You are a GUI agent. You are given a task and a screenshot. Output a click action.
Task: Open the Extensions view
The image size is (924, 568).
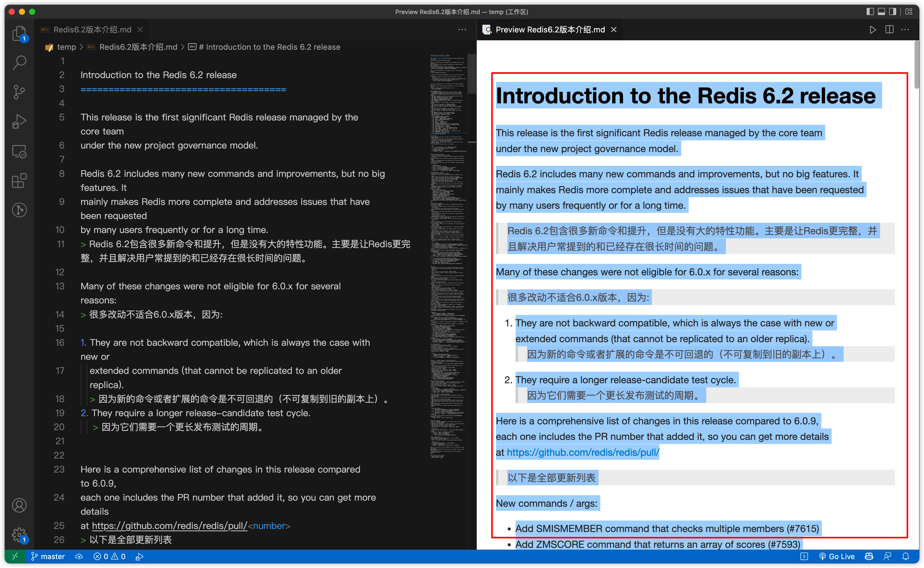(19, 181)
